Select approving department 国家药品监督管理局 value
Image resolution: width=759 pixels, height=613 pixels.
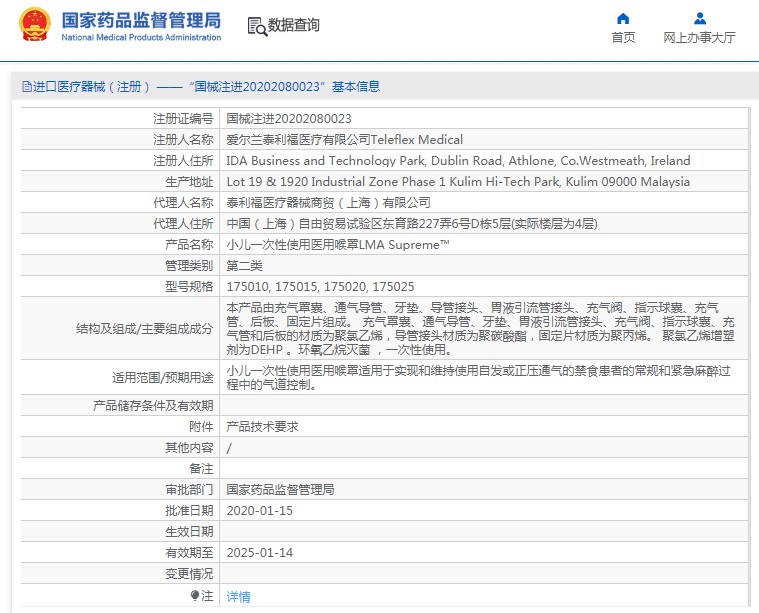(280, 490)
